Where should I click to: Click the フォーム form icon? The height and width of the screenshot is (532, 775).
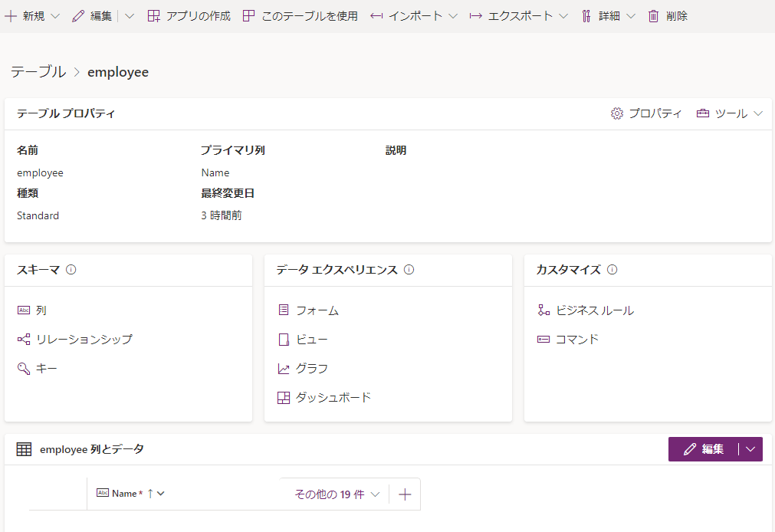(x=284, y=310)
